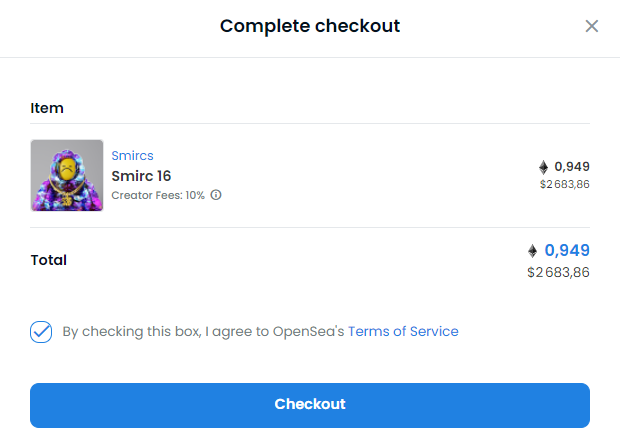Click the Ethereum icon beside item price
The image size is (620, 445).
tap(544, 167)
